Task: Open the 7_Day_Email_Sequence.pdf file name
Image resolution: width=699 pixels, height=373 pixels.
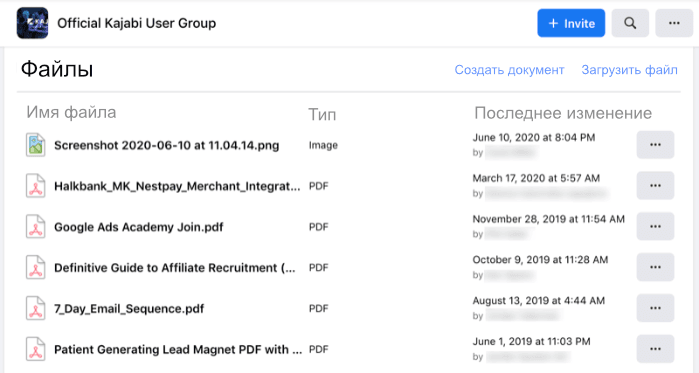Action: [x=129, y=309]
